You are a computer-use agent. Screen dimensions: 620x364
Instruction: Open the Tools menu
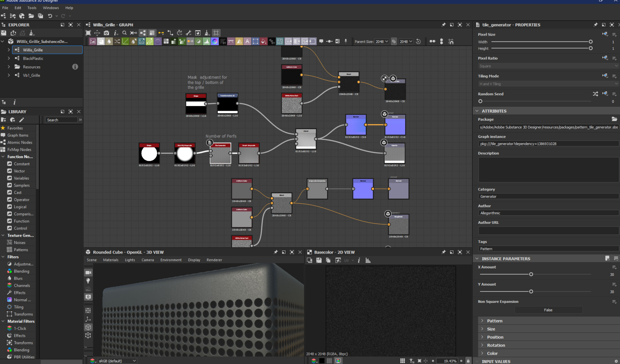coord(32,8)
